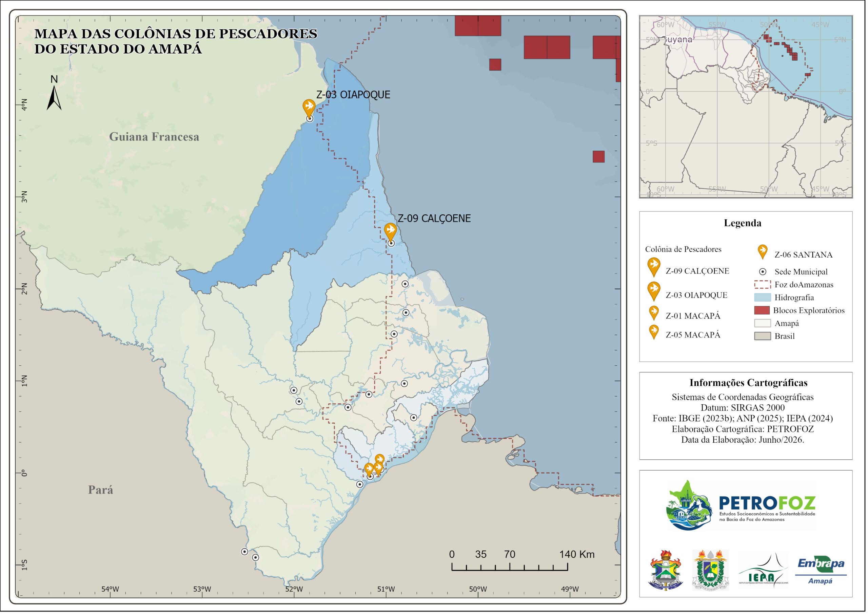Click 'Data da Elaboração: Junho/2026.' line
This screenshot has width=868, height=614.
coord(743,440)
